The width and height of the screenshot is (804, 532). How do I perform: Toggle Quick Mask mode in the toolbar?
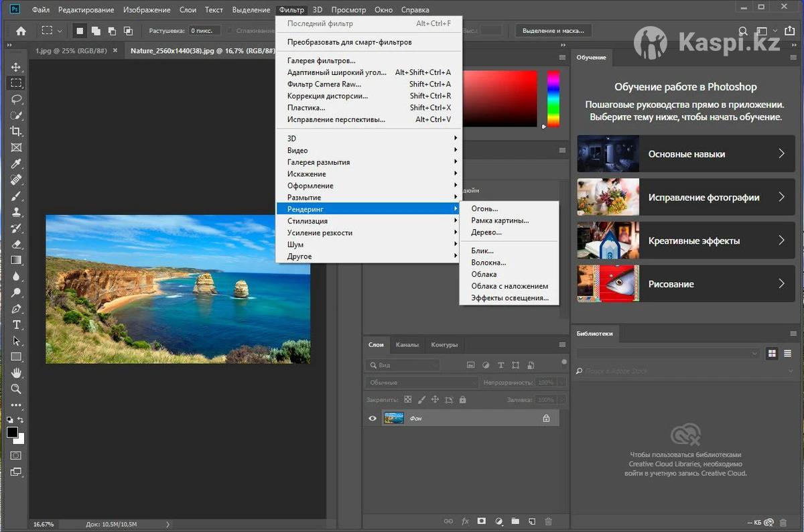[x=17, y=456]
